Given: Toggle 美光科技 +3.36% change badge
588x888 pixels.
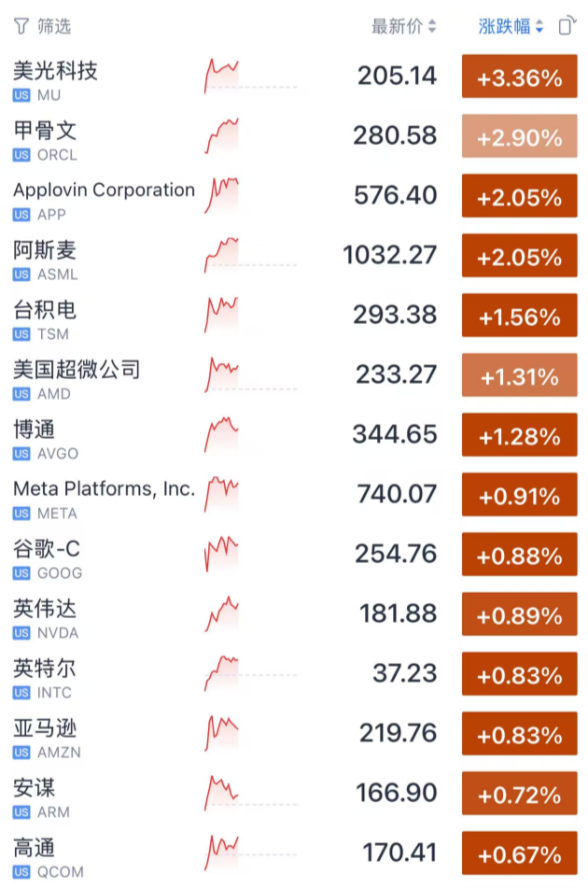Looking at the screenshot, I should click(x=519, y=78).
